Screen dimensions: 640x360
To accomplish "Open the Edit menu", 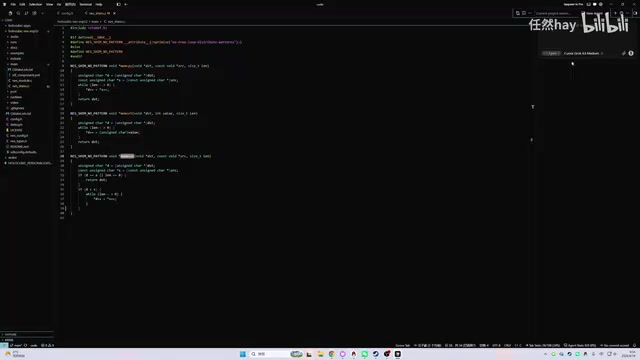I will tap(22, 4).
